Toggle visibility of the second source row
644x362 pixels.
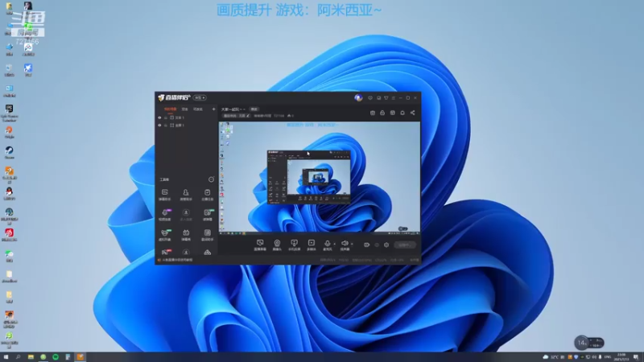(159, 125)
